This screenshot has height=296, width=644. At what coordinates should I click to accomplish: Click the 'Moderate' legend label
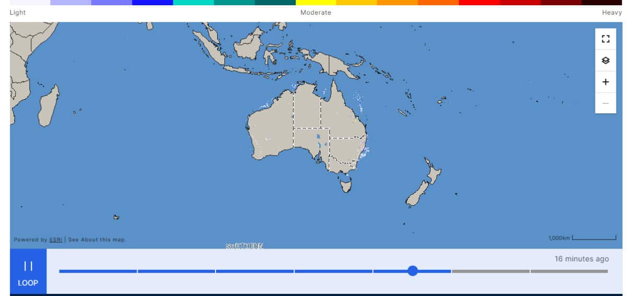315,13
